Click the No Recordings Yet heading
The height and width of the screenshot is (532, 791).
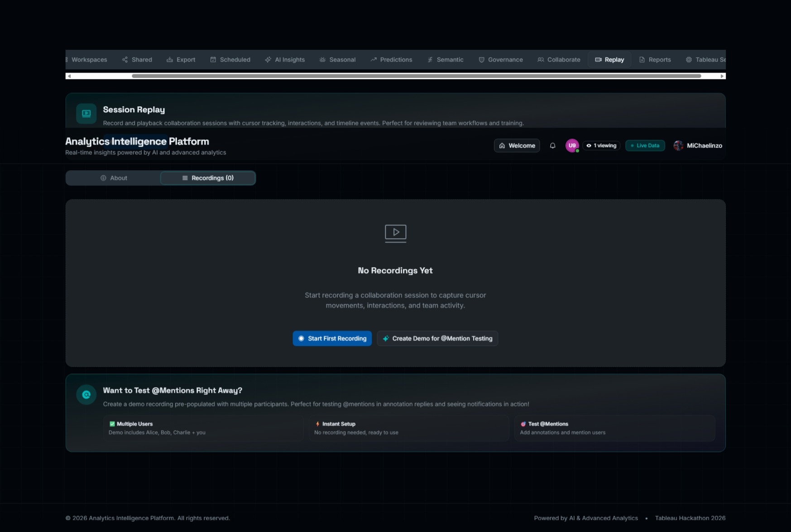(395, 271)
